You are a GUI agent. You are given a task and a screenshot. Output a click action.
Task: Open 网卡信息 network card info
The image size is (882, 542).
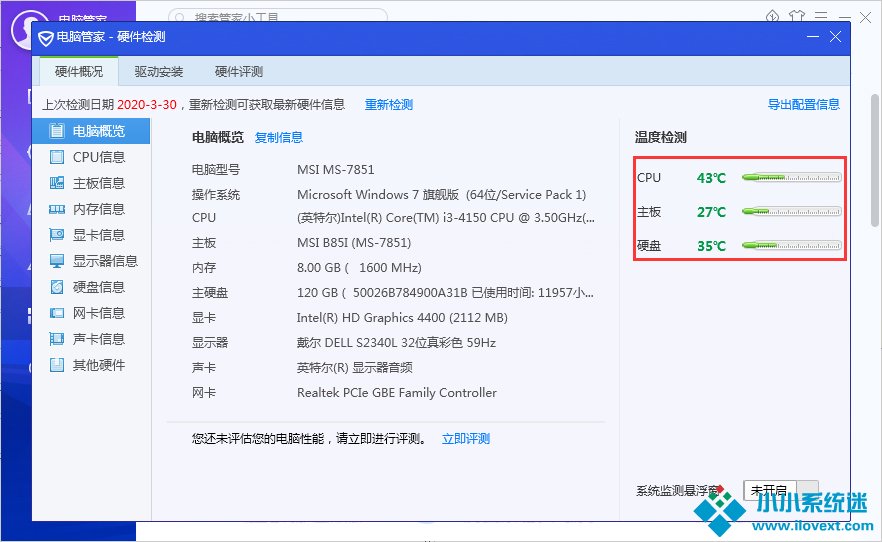coord(98,313)
